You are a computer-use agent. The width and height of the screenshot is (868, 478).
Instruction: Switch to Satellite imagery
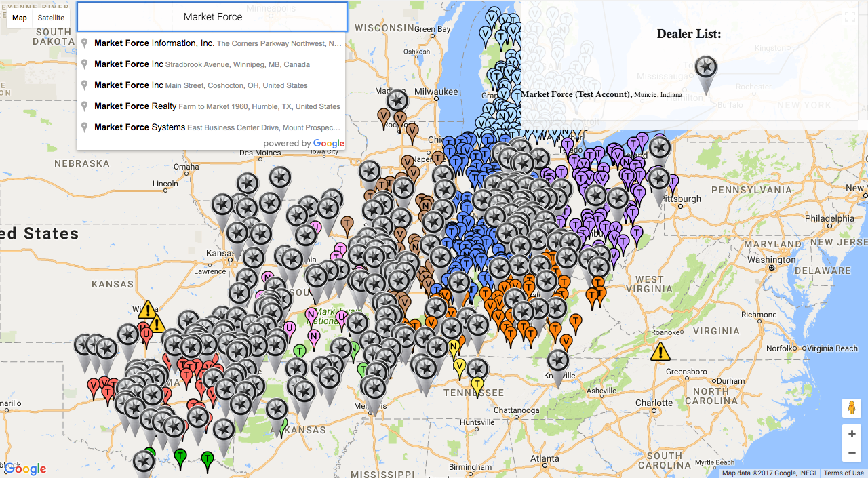coord(52,18)
